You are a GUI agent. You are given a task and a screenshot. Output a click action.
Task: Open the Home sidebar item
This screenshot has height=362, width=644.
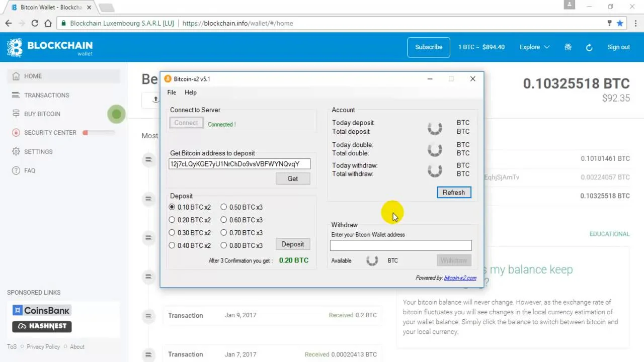(x=63, y=76)
